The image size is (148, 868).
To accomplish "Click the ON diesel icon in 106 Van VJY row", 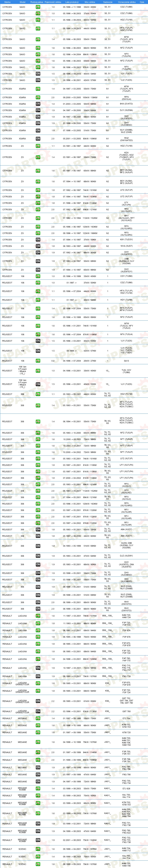I will click(x=38, y=384).
